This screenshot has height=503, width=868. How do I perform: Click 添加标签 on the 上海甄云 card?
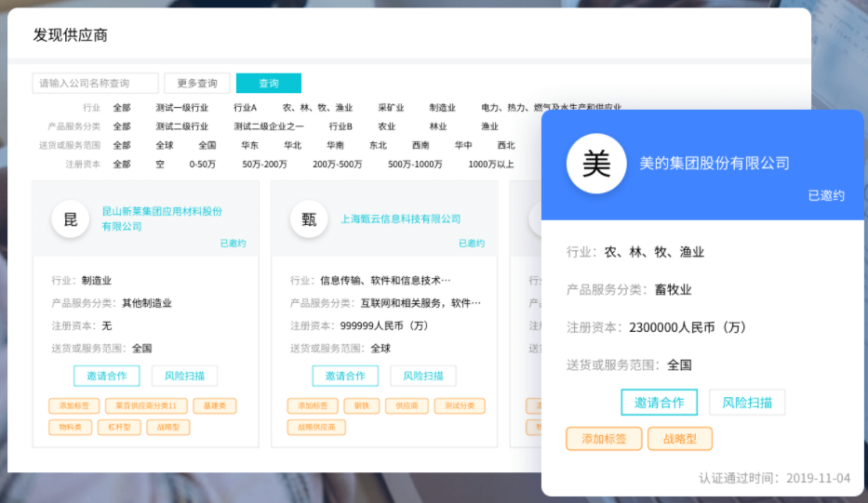pos(313,405)
